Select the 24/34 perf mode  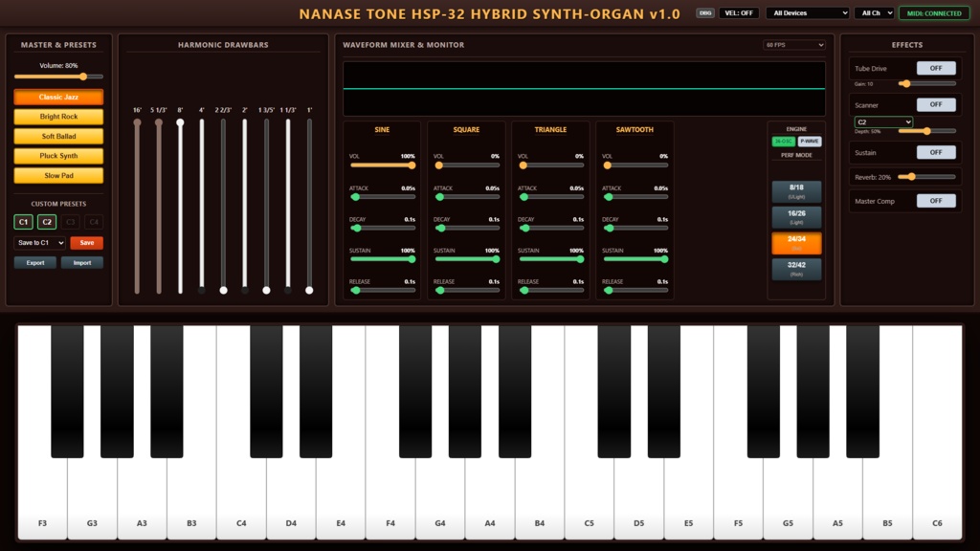(x=796, y=243)
